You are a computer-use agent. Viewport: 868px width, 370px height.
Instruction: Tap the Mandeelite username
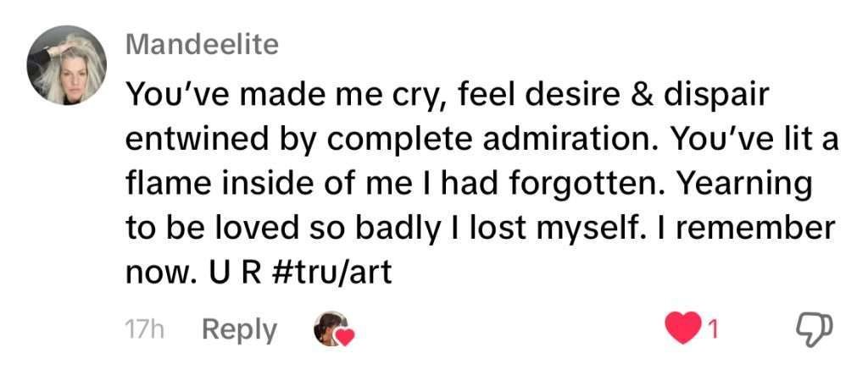coord(202,45)
